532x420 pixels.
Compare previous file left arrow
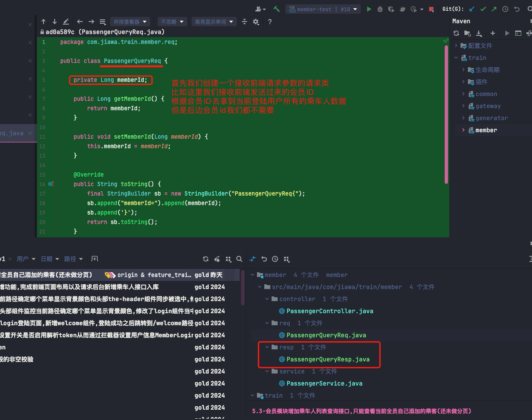[x=80, y=22]
